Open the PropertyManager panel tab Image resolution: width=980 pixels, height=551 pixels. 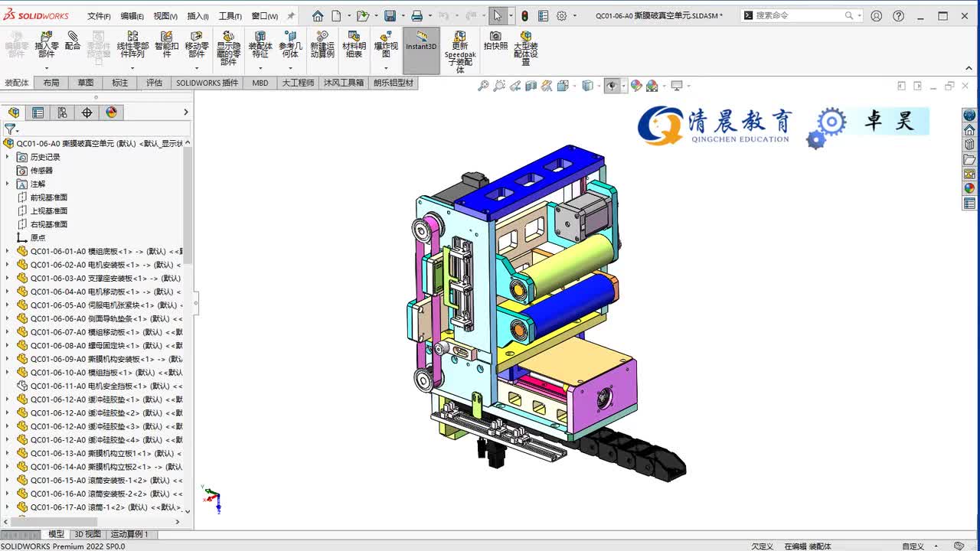click(x=38, y=112)
